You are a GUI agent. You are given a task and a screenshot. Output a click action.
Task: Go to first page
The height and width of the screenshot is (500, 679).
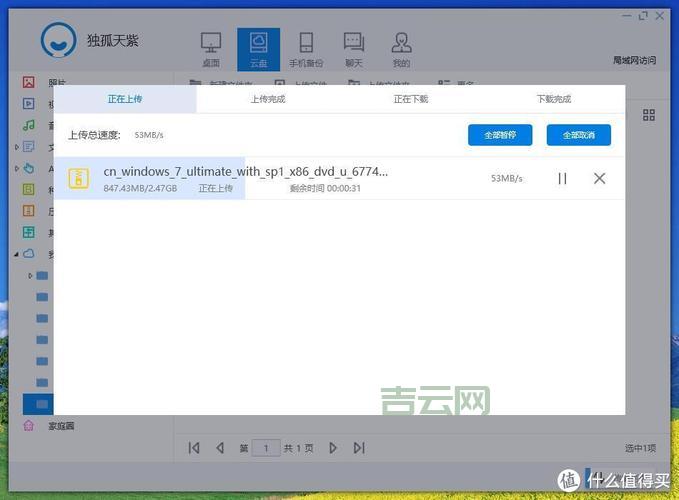[x=194, y=448]
